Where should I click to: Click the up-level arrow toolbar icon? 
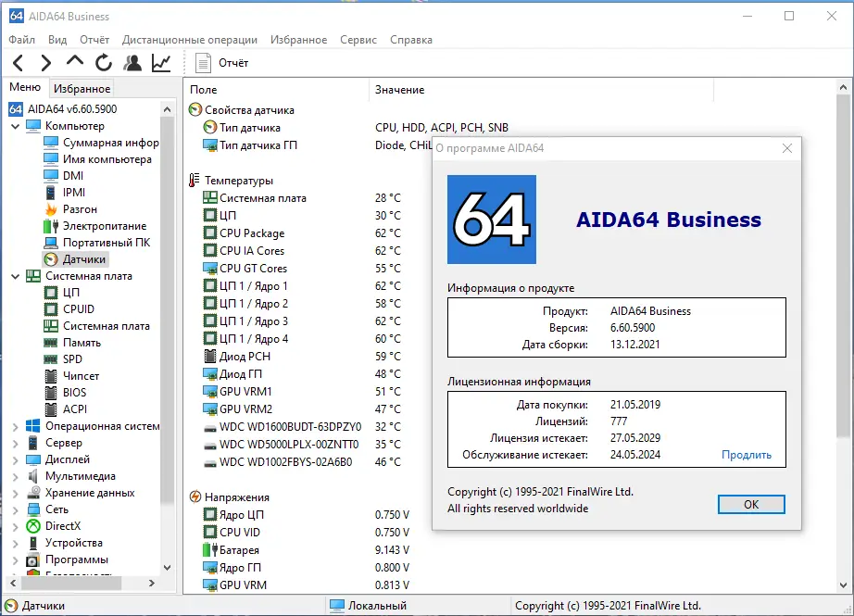click(x=75, y=61)
